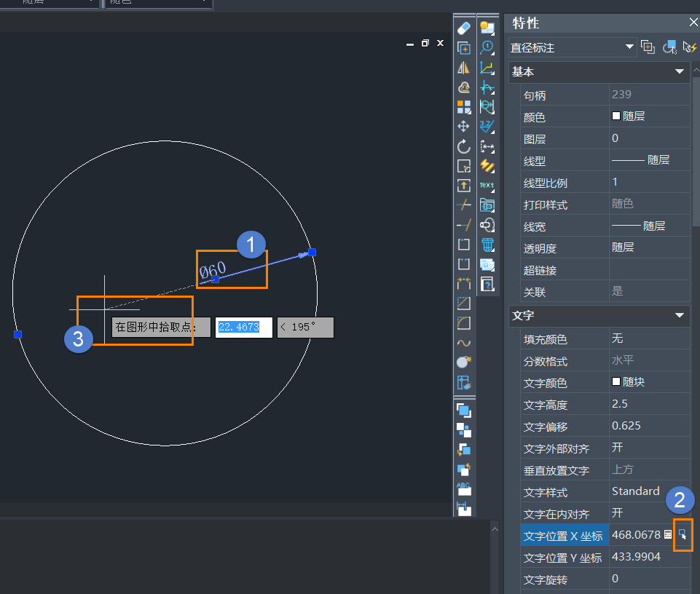Open the 线型 随层 value
700x594 pixels.
click(650, 160)
